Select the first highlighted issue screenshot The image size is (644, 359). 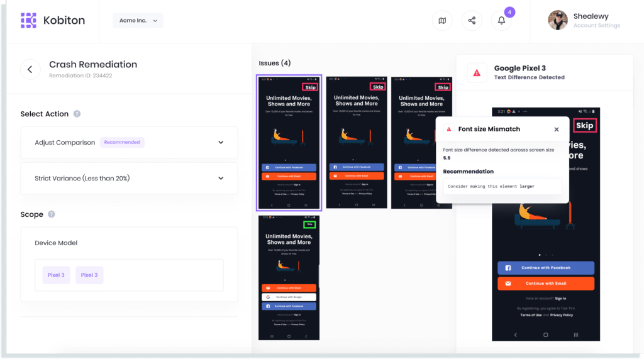[289, 143]
